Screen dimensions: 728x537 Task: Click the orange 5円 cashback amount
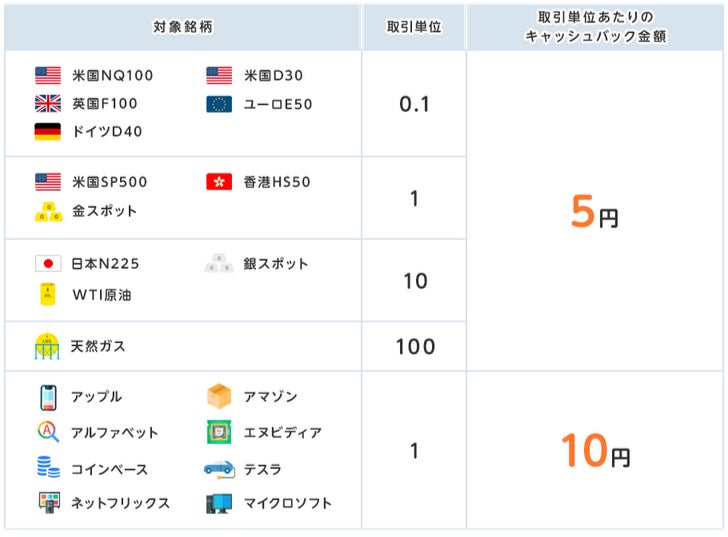(594, 212)
